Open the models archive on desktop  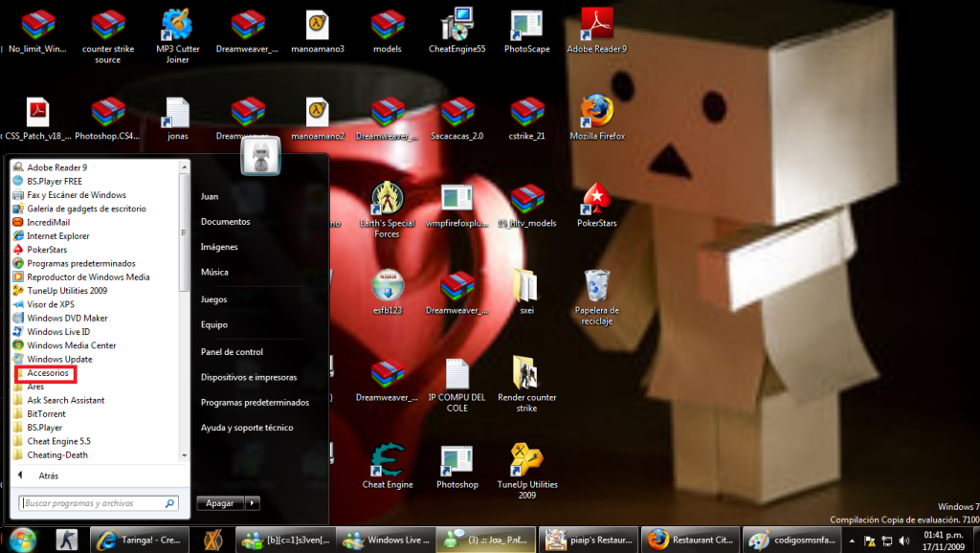388,32
